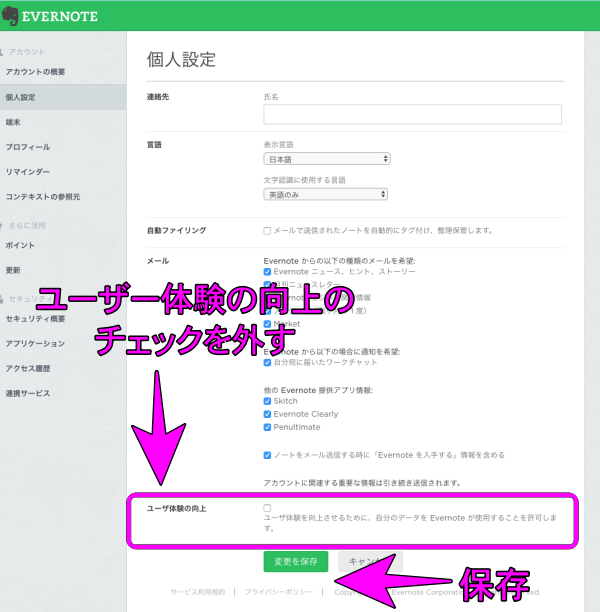The image size is (600, 612).
Task: Uncheck the Penultimate checkbox
Action: tap(267, 427)
